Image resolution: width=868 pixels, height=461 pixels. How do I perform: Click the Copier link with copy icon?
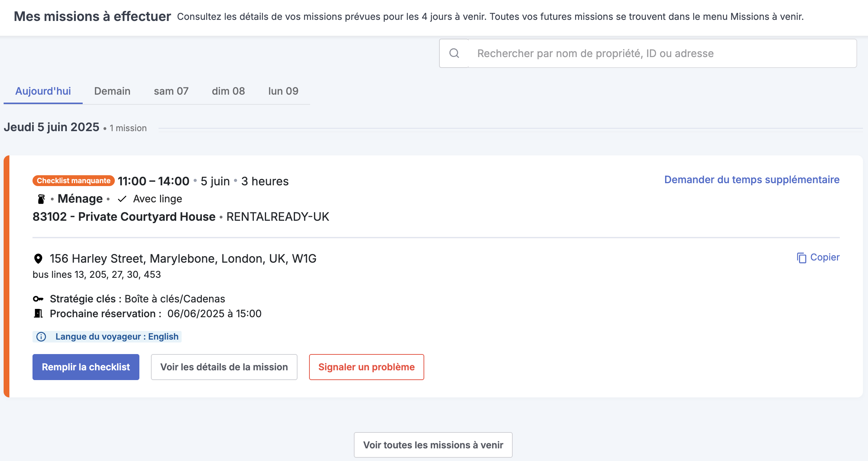[x=818, y=258]
